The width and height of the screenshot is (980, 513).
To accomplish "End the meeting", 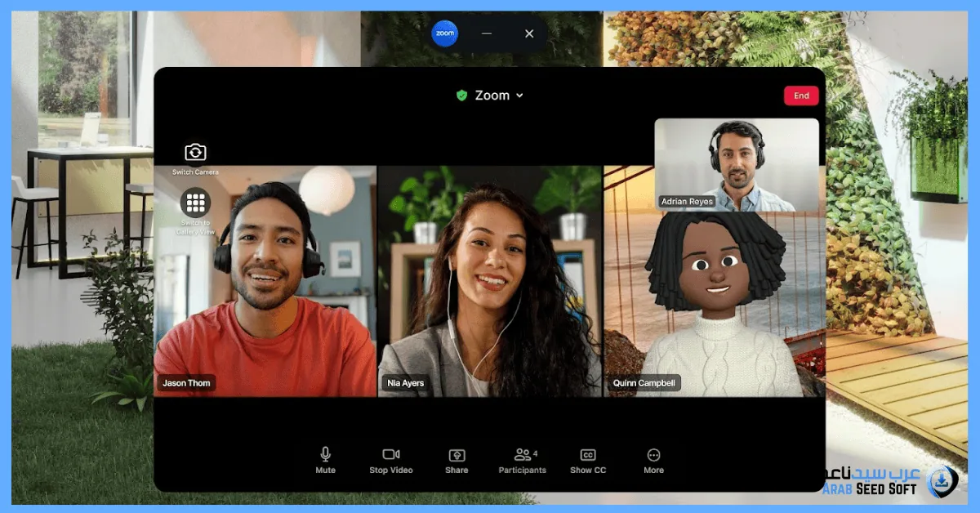I will (x=801, y=95).
